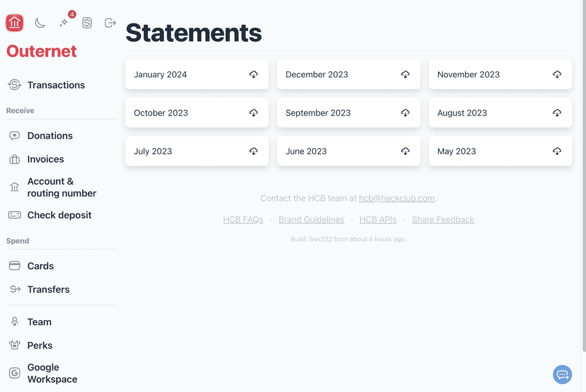Click the cloud download icon for May 2023
This screenshot has height=392, width=586.
557,151
